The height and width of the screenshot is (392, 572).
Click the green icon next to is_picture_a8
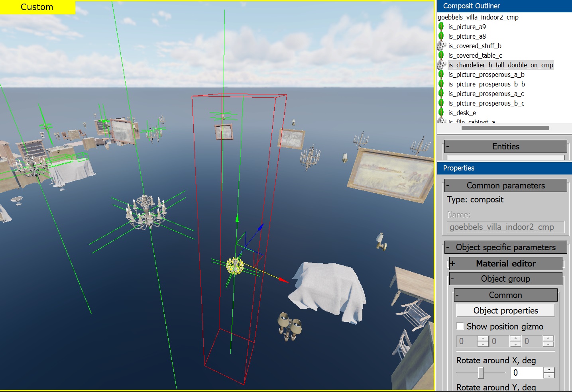tap(441, 36)
